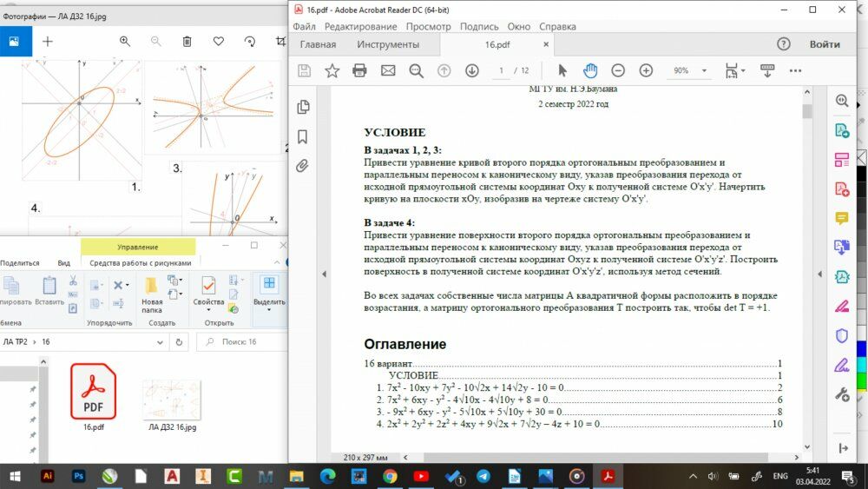Click the page number input field

[x=501, y=70]
